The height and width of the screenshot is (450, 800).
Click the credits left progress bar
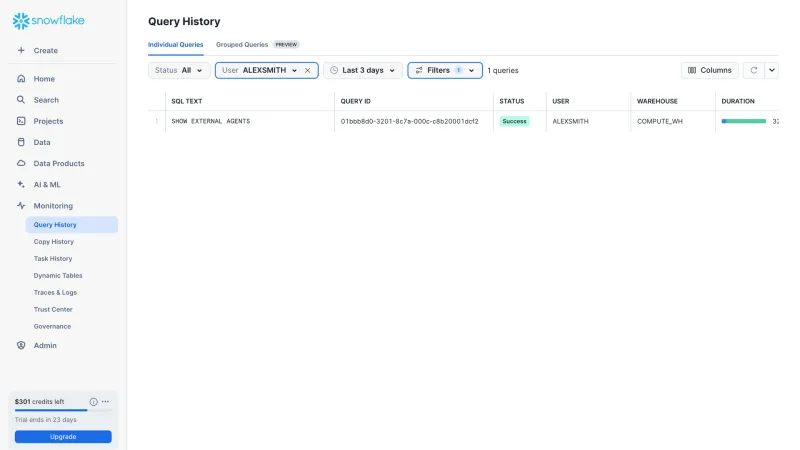(x=63, y=410)
